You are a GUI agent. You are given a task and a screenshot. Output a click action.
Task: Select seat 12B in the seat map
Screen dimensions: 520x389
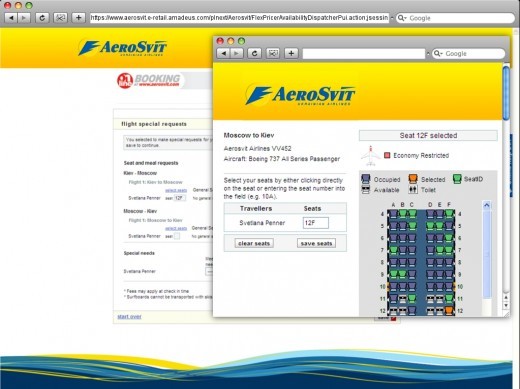(403, 311)
